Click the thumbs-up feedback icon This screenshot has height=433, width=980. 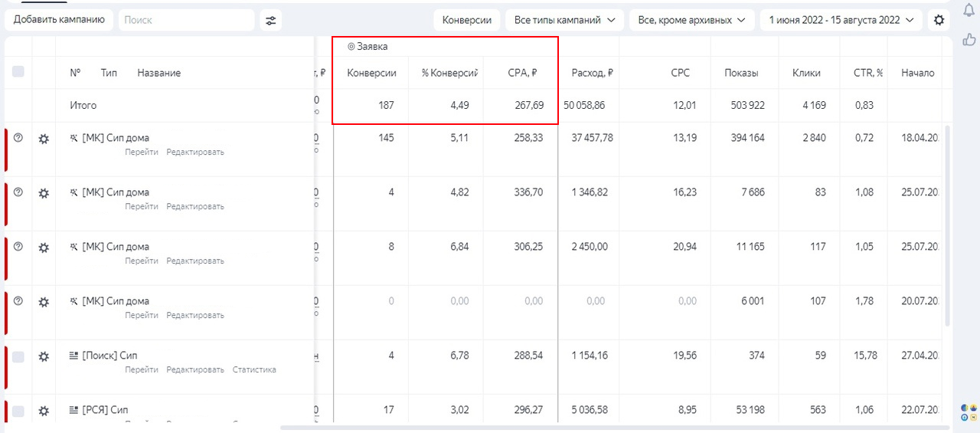pyautogui.click(x=969, y=39)
